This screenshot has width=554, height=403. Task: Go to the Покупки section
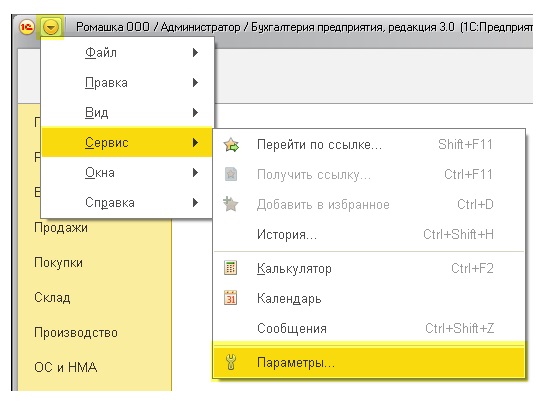click(x=58, y=263)
